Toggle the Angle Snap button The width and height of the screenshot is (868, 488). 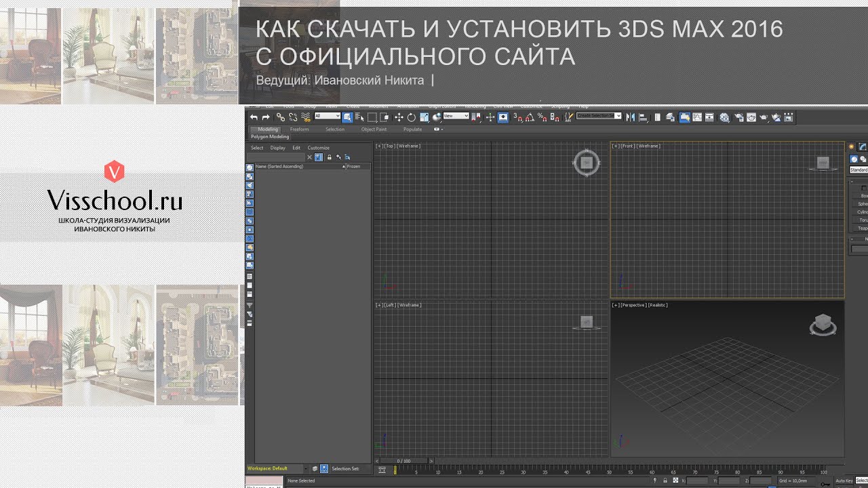(528, 117)
